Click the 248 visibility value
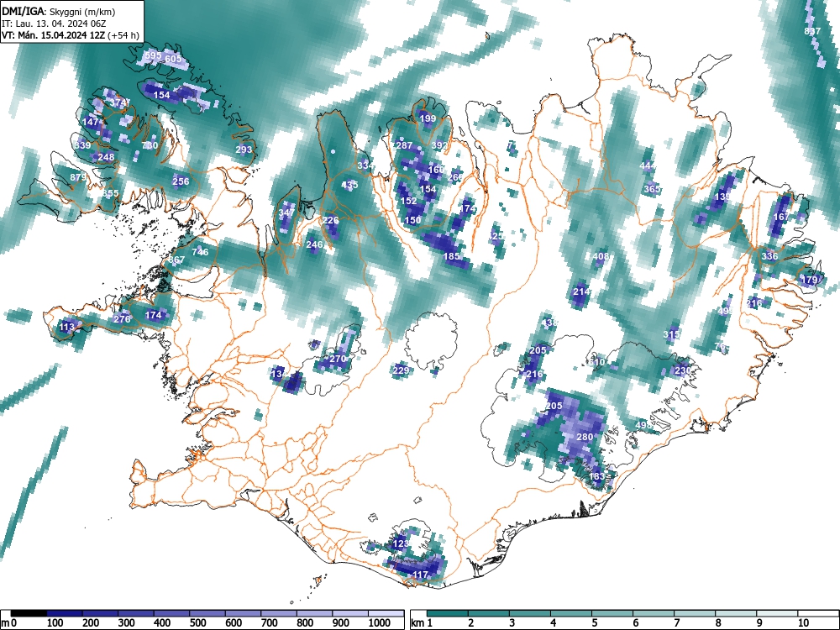Screen dimensions: 840x630 click(x=106, y=157)
